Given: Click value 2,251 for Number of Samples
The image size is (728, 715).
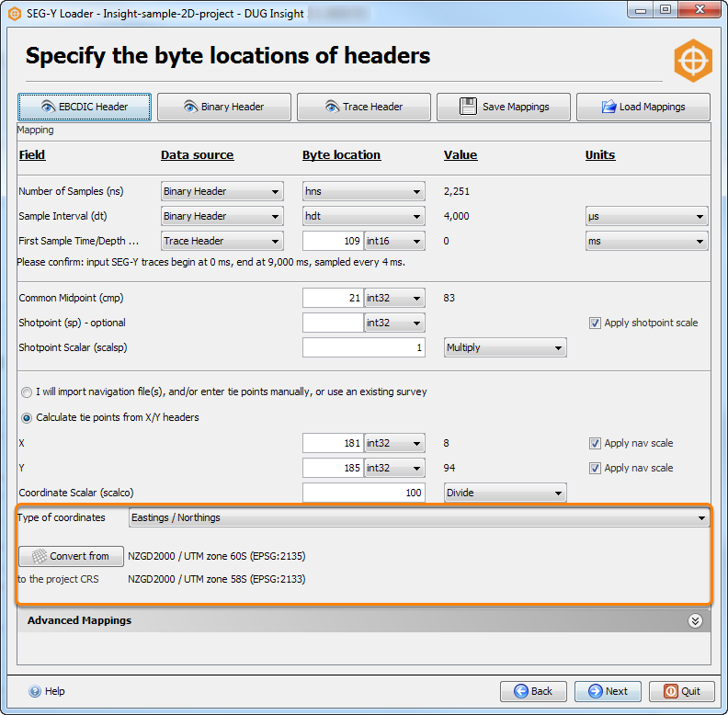Looking at the screenshot, I should point(457,191).
